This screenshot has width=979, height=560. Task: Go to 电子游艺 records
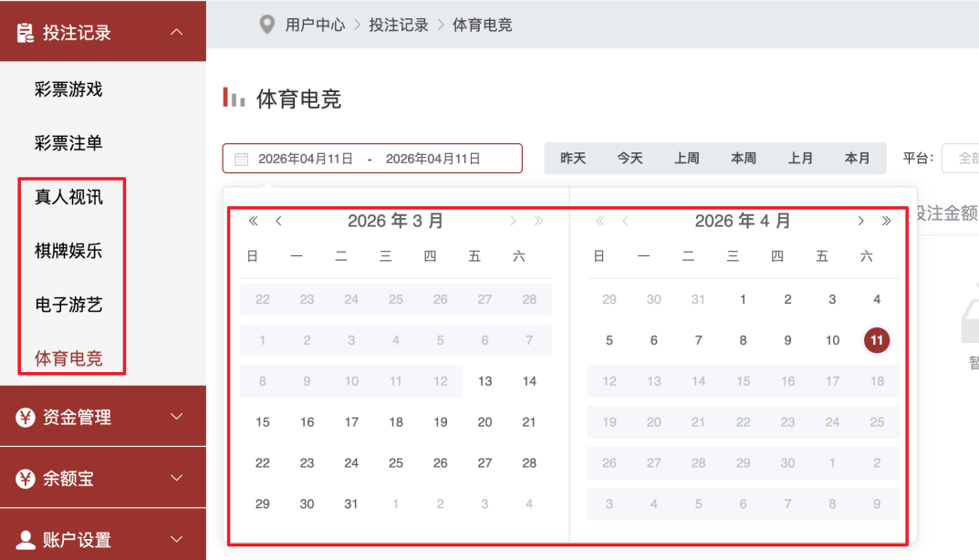[69, 305]
